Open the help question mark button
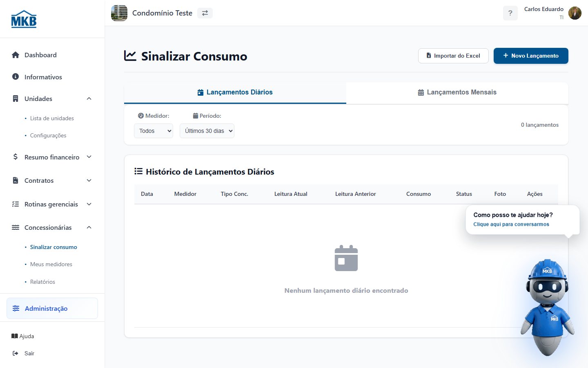588x368 pixels. pos(510,13)
